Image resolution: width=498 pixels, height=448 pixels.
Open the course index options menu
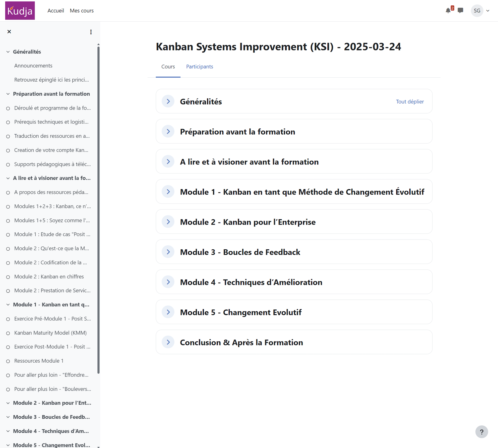coord(91,32)
